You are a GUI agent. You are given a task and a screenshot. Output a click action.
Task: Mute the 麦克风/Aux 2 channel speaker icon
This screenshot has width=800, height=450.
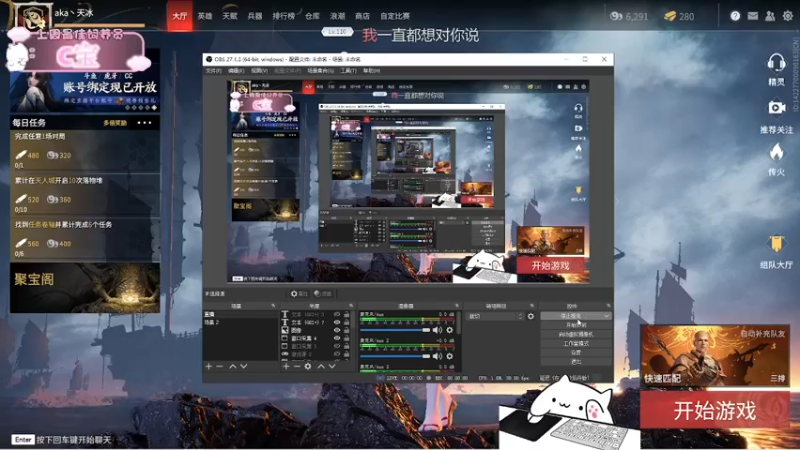coord(437,356)
